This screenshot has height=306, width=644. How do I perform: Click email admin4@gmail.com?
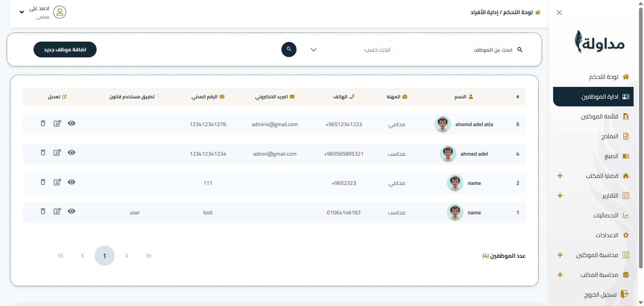tap(275, 124)
